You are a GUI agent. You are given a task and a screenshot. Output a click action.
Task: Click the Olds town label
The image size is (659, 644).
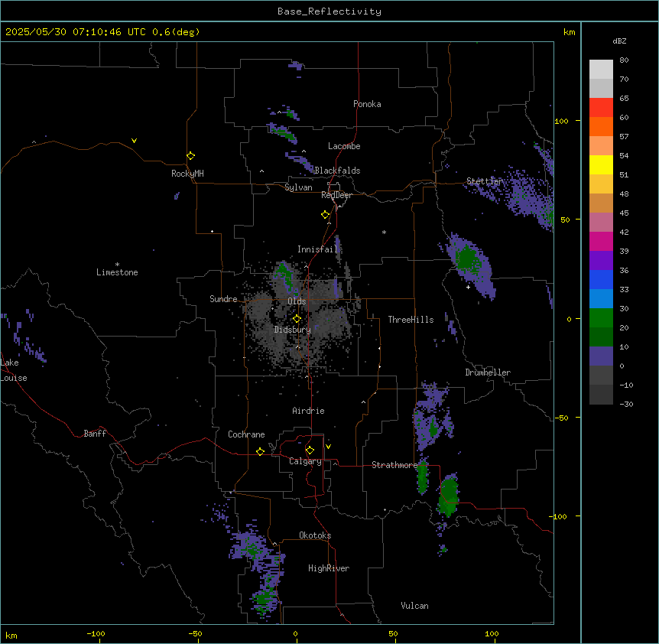(x=297, y=301)
